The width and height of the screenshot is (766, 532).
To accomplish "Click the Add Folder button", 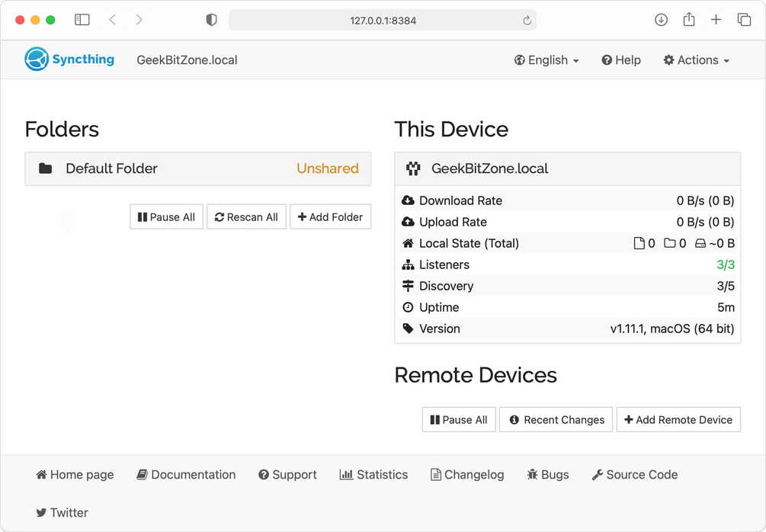I will (330, 217).
